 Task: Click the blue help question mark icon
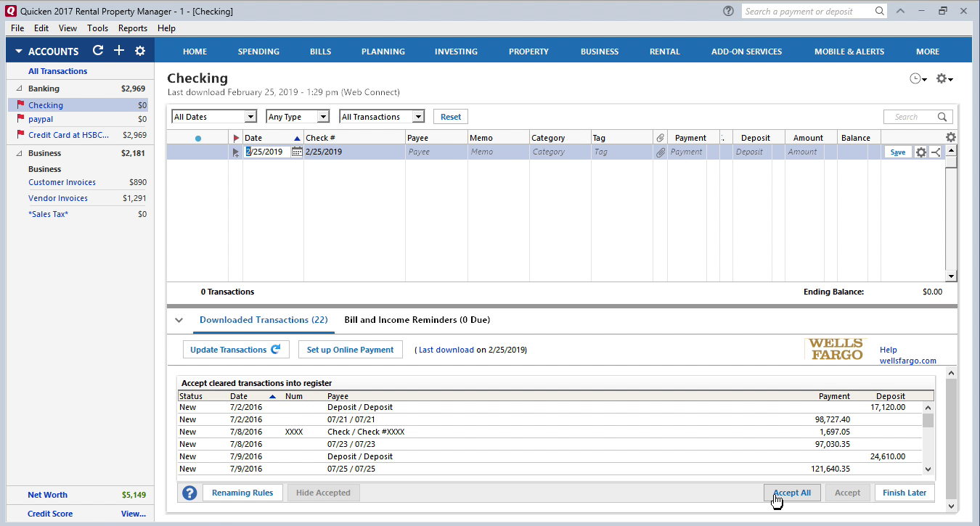pos(189,493)
